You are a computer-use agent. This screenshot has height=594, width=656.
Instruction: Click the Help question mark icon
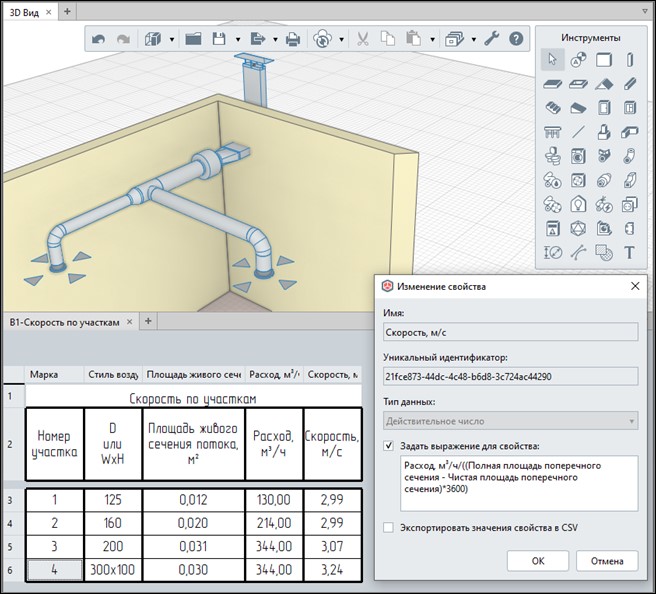tap(516, 39)
